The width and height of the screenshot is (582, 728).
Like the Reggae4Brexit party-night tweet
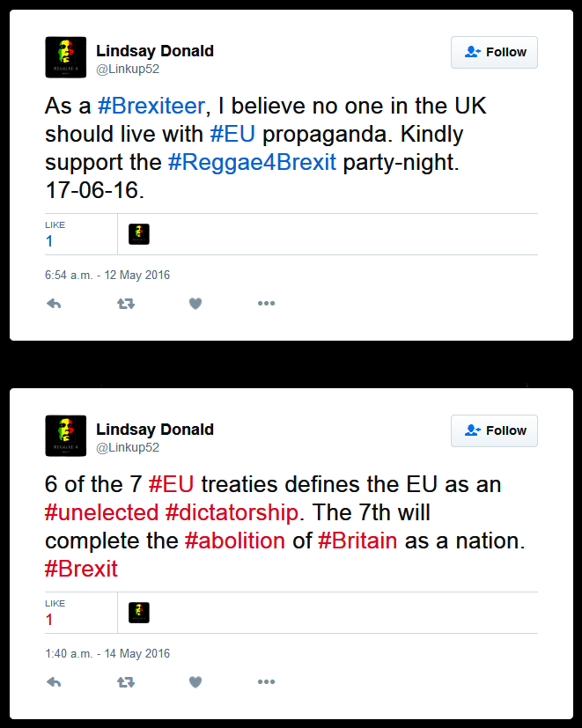tap(195, 304)
